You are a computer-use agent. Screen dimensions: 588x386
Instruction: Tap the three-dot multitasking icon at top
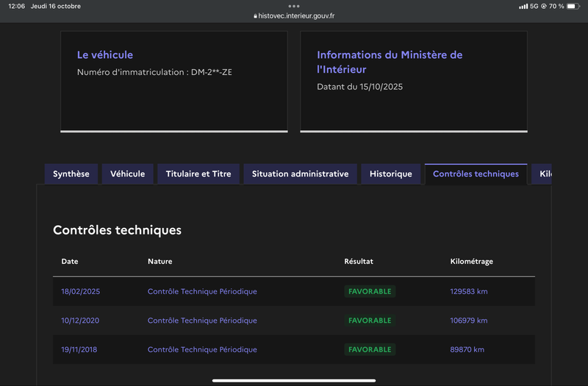[294, 6]
